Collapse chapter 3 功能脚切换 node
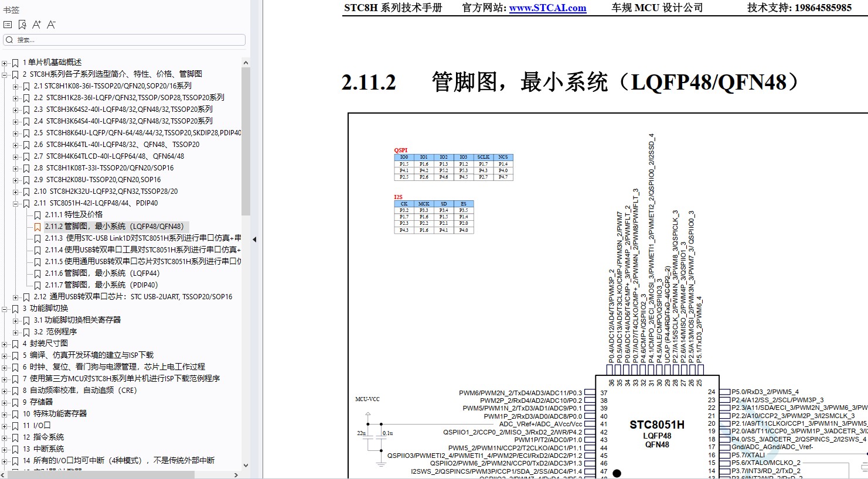 click(x=5, y=309)
